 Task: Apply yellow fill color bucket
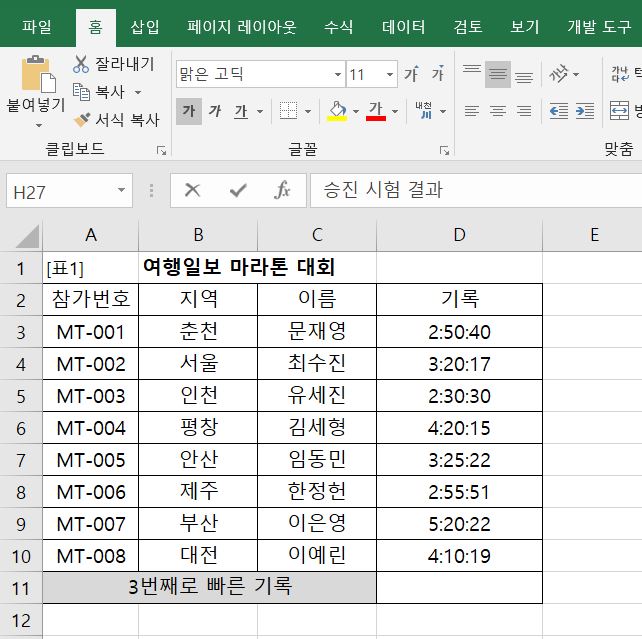pyautogui.click(x=337, y=111)
